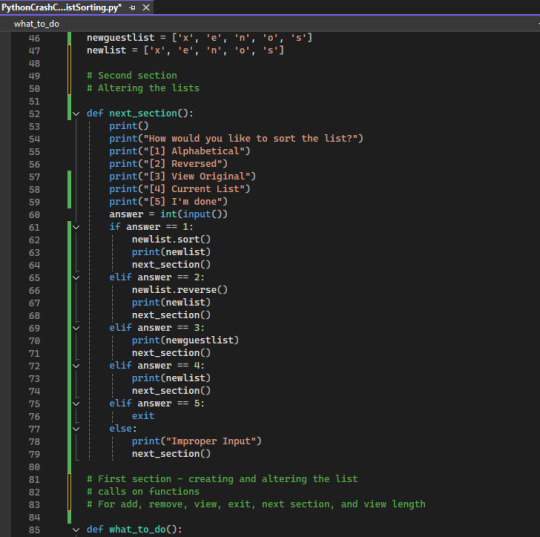Collapse the 'elif answer == 5' block

pos(76,404)
